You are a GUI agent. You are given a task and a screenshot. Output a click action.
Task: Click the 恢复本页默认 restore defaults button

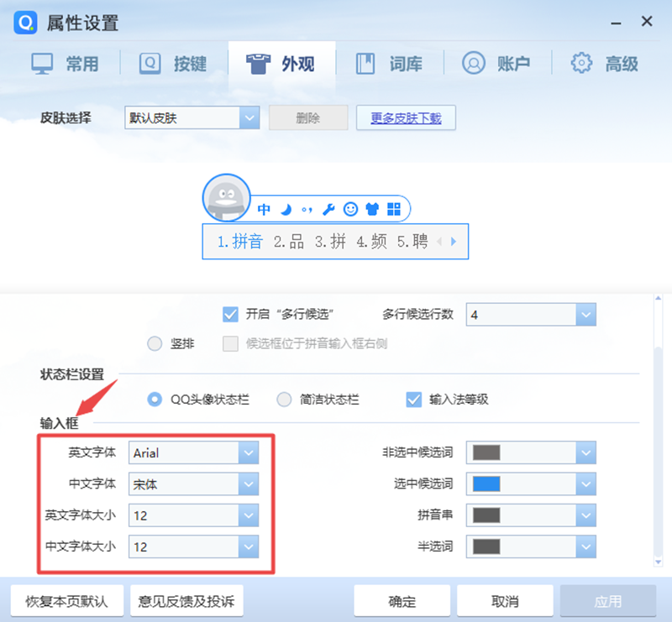click(x=66, y=600)
